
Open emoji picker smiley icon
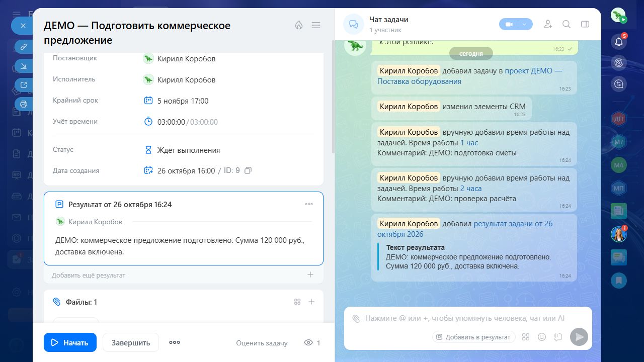click(x=542, y=337)
